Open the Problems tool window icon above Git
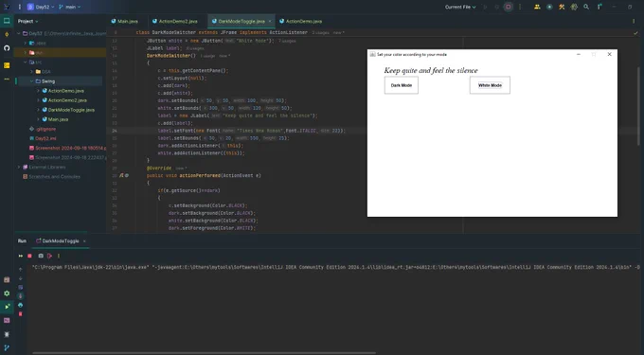 click(x=7, y=334)
